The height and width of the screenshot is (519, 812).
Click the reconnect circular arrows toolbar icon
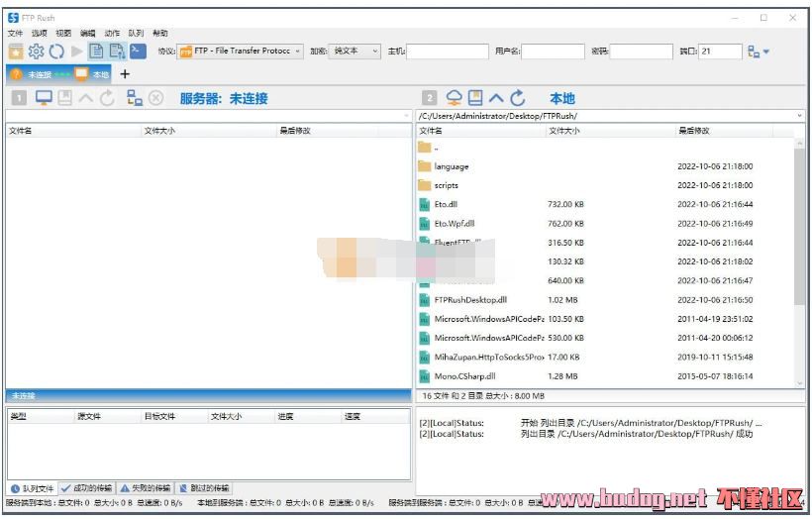click(56, 52)
